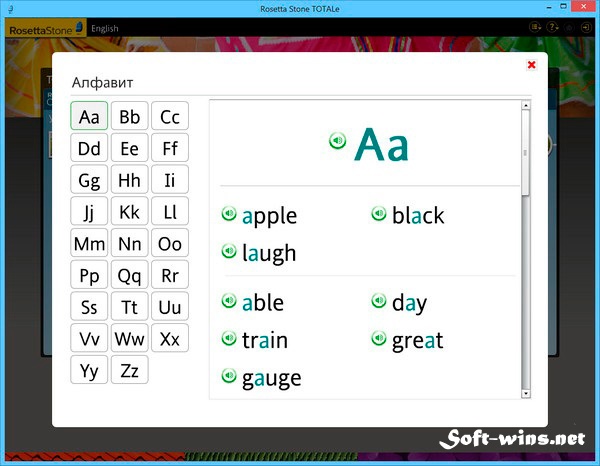Open the Pp letter page
The image size is (600, 466).
[89, 275]
